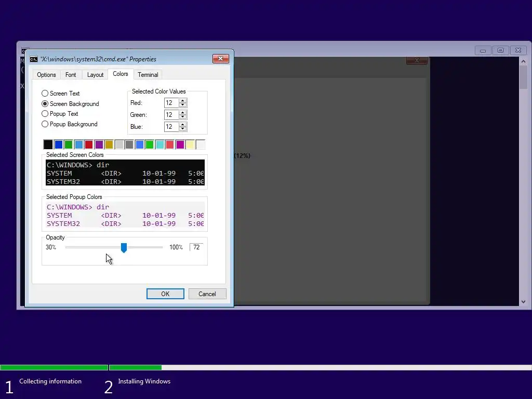Image resolution: width=532 pixels, height=399 pixels.
Task: Switch to the Terminal tab
Action: 148,75
